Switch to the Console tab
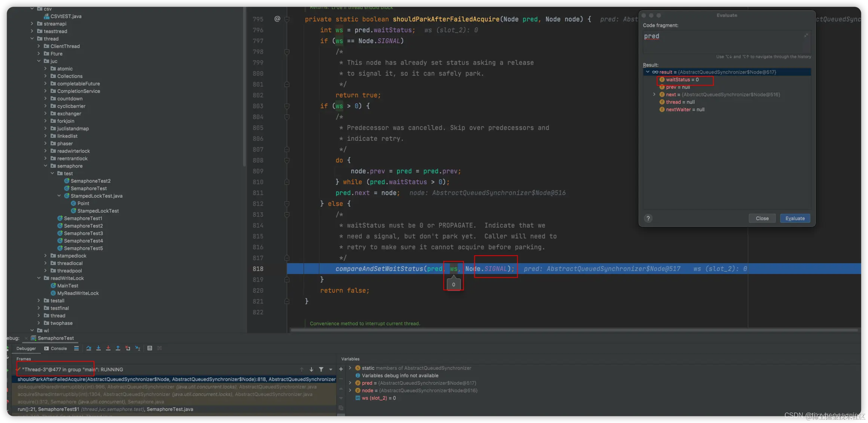 pyautogui.click(x=56, y=349)
